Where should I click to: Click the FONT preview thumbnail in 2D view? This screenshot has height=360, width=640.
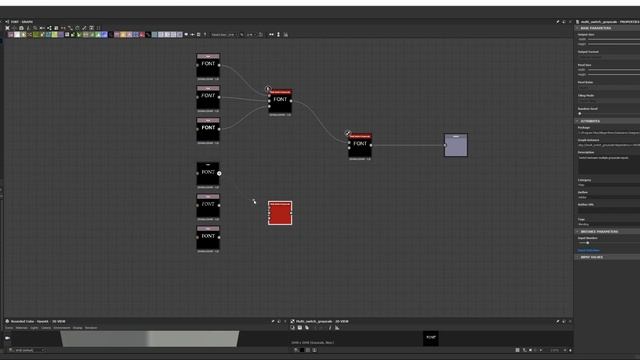431,338
